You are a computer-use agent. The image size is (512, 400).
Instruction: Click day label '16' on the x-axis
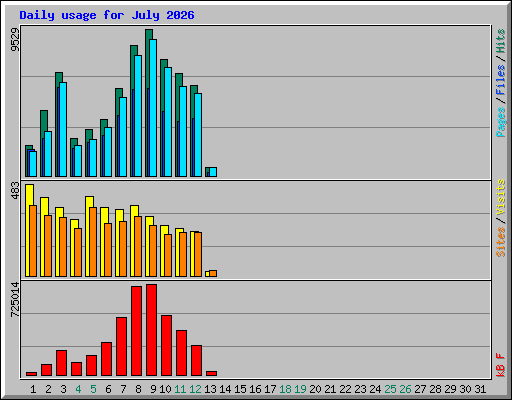point(255,389)
